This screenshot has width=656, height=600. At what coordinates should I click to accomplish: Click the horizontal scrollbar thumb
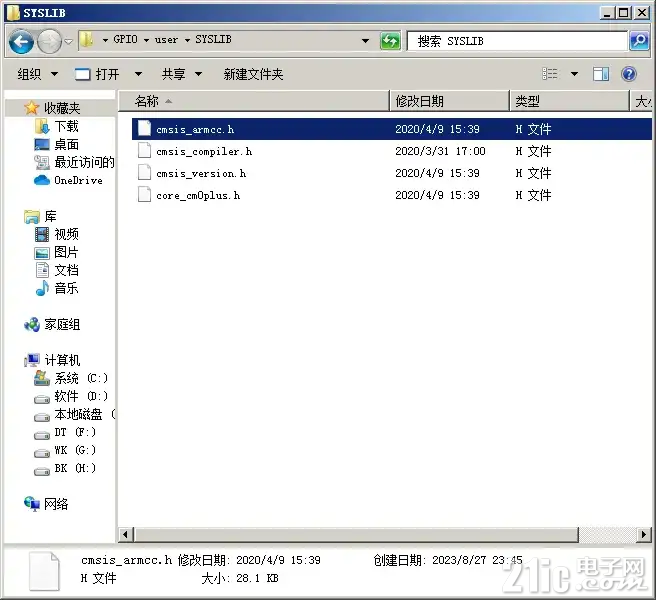tap(356, 534)
